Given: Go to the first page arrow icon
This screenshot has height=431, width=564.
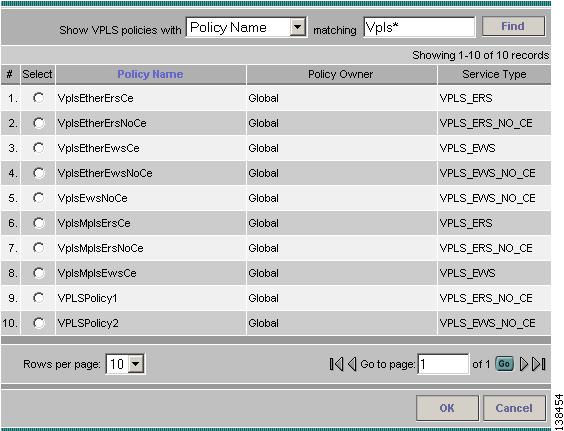Looking at the screenshot, I should tap(336, 364).
